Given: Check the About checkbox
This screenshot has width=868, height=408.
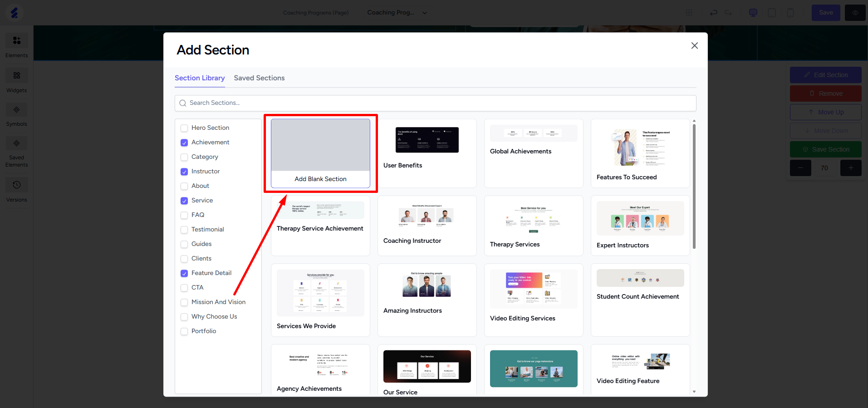Looking at the screenshot, I should [x=184, y=186].
